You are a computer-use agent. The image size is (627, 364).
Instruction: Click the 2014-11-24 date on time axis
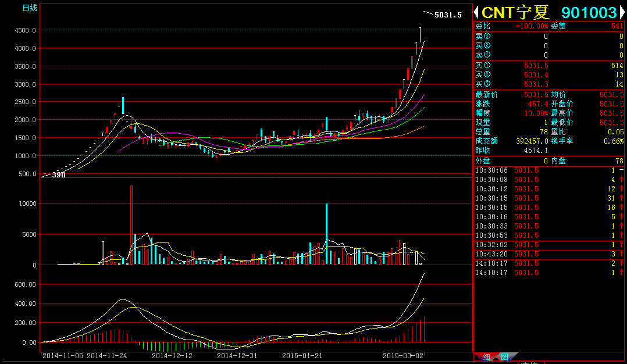pos(107,356)
